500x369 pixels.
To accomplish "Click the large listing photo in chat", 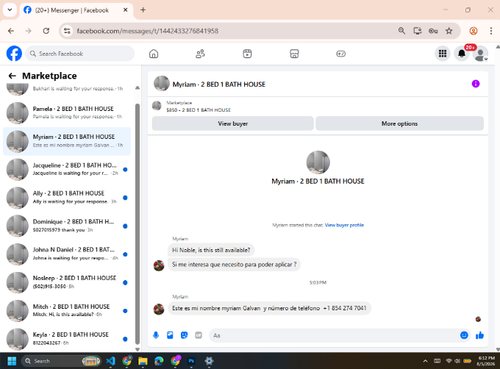I will 318,162.
